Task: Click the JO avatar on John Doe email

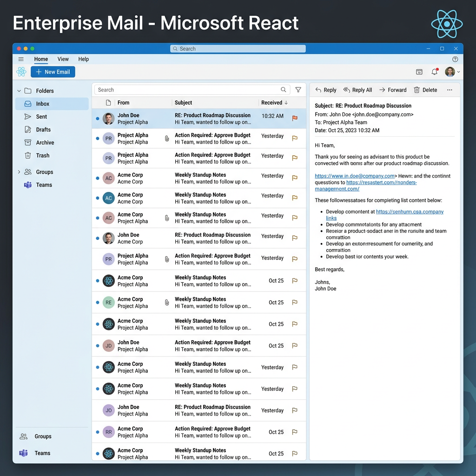Action: point(108,410)
